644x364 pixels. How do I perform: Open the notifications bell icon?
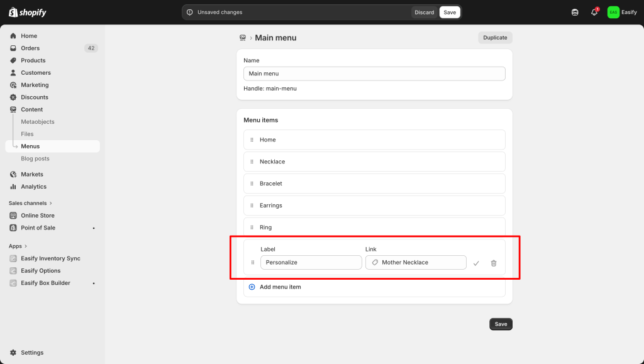pos(594,12)
